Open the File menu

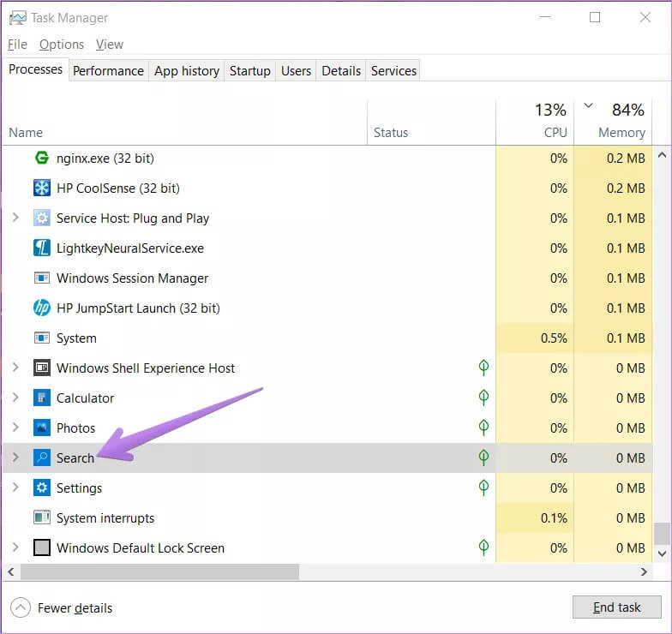(17, 45)
